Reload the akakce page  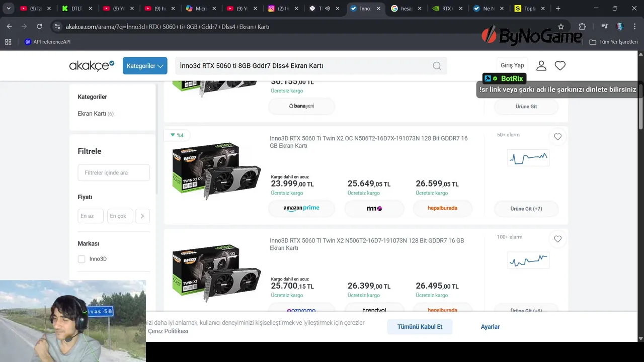click(39, 26)
